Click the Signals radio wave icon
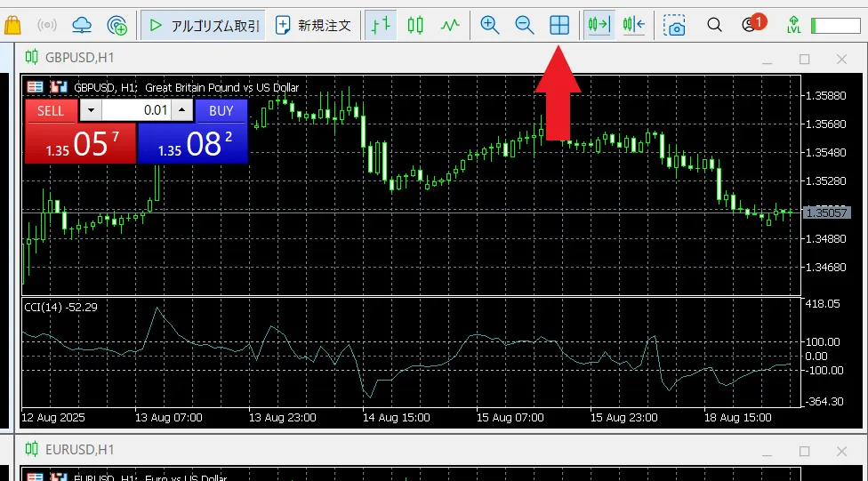 (47, 26)
